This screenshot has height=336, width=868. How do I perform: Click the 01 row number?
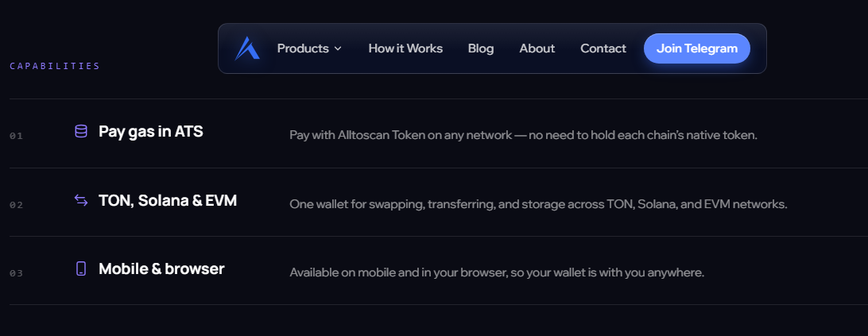pos(16,136)
